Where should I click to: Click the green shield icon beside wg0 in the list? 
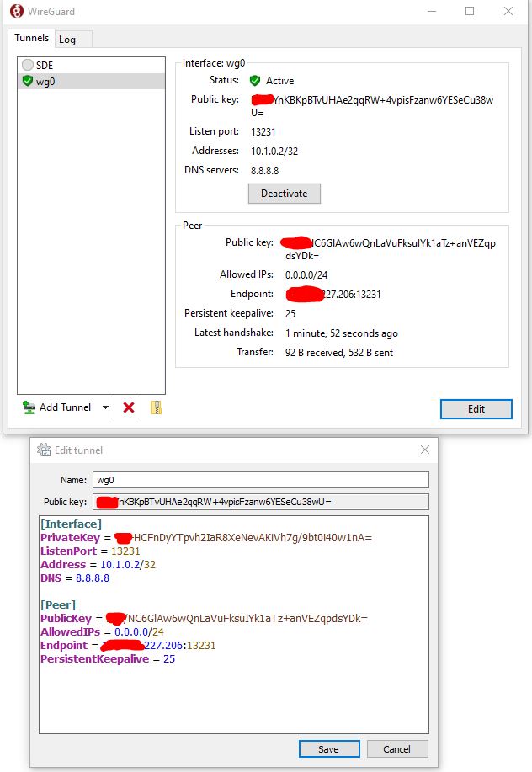pyautogui.click(x=28, y=81)
